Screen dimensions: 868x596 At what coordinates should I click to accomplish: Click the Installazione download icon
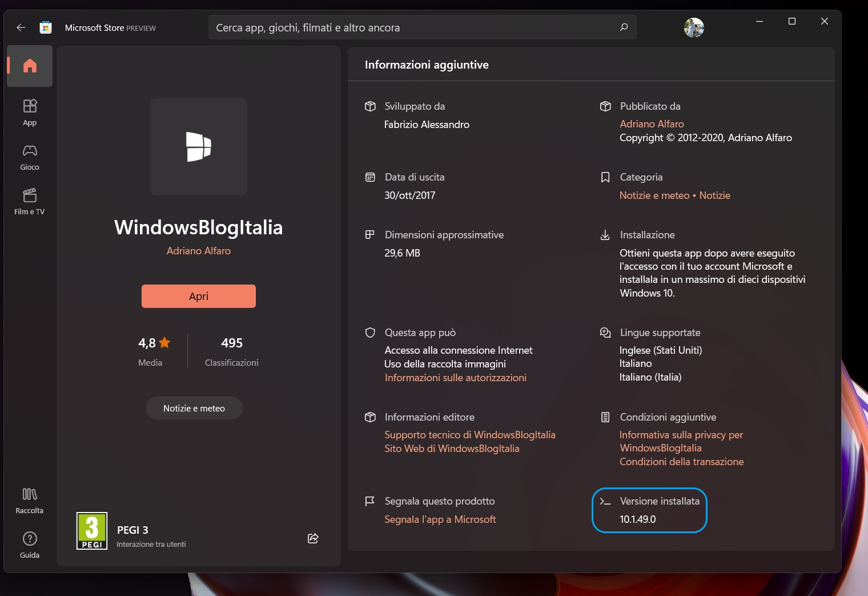605,235
